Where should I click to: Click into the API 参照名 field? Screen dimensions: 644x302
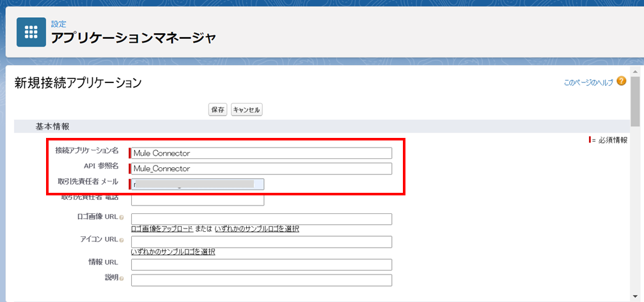click(x=261, y=169)
